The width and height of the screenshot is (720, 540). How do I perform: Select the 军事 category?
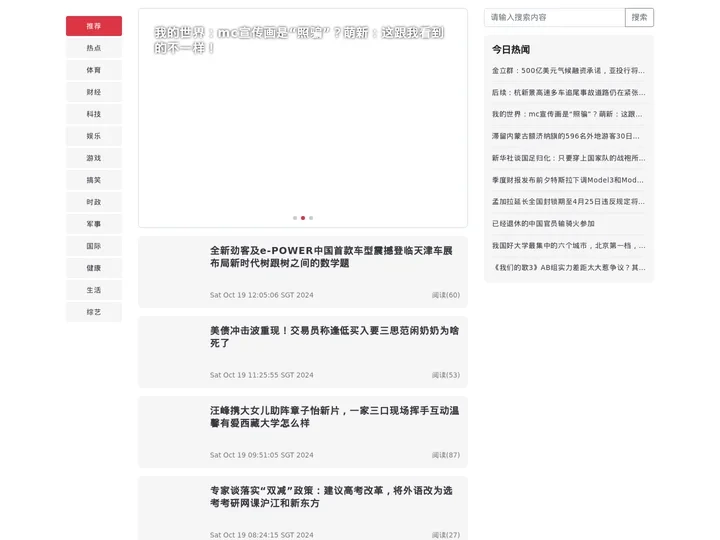94,225
